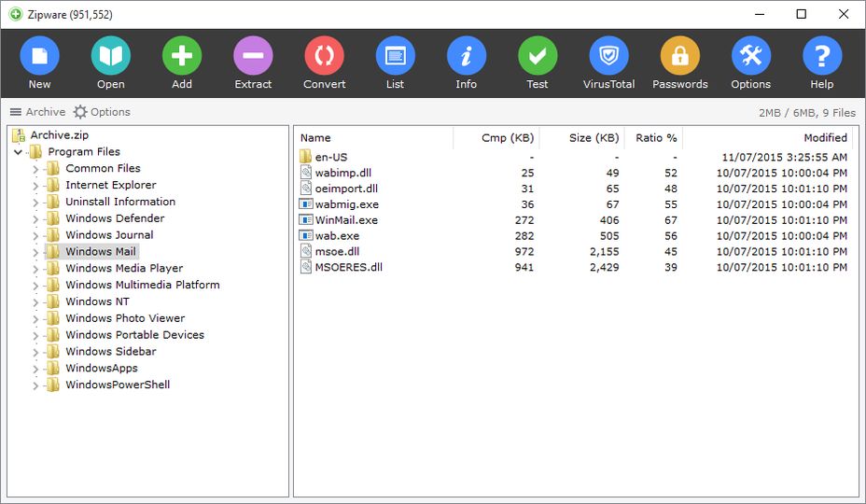866x504 pixels.
Task: Click the MSOERES.dll file icon
Action: click(x=306, y=267)
